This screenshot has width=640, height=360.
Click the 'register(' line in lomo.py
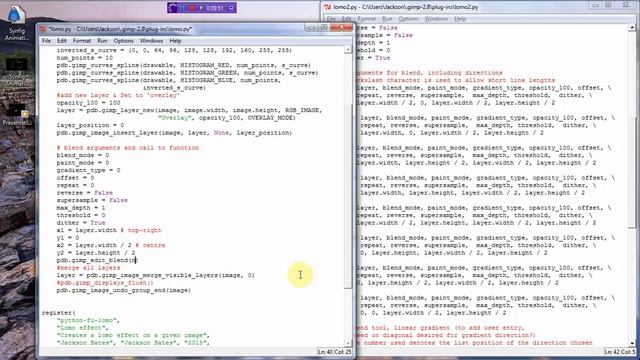point(58,313)
